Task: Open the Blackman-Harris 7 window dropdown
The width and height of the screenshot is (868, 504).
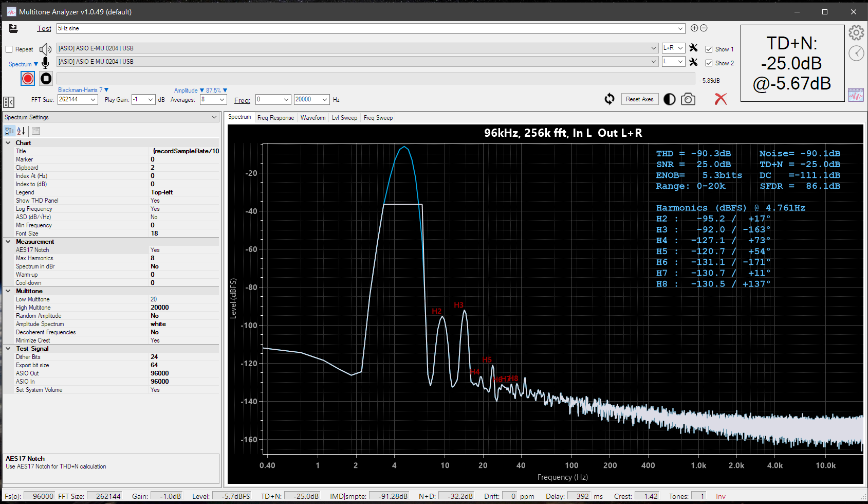Action: (x=83, y=90)
